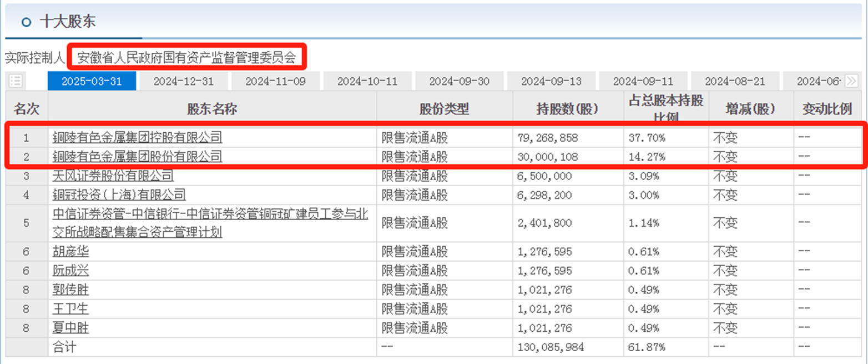Click percentage 14.27%
868x364 pixels.
point(646,157)
